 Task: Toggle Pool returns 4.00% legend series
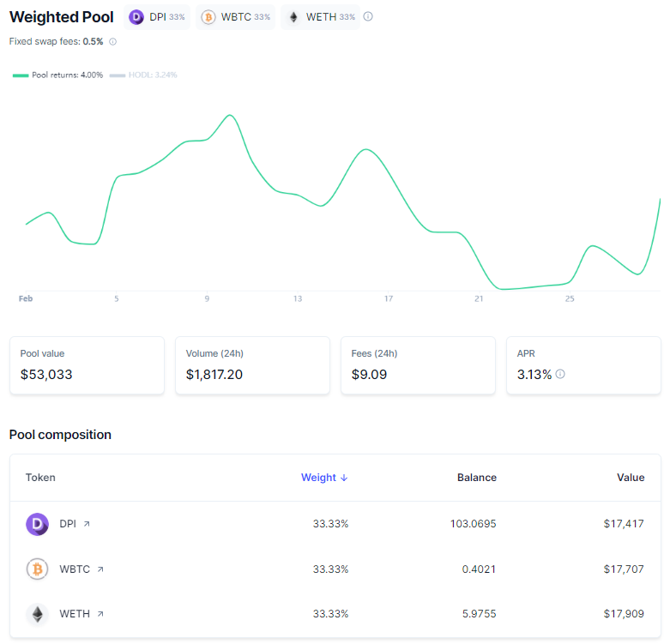57,75
